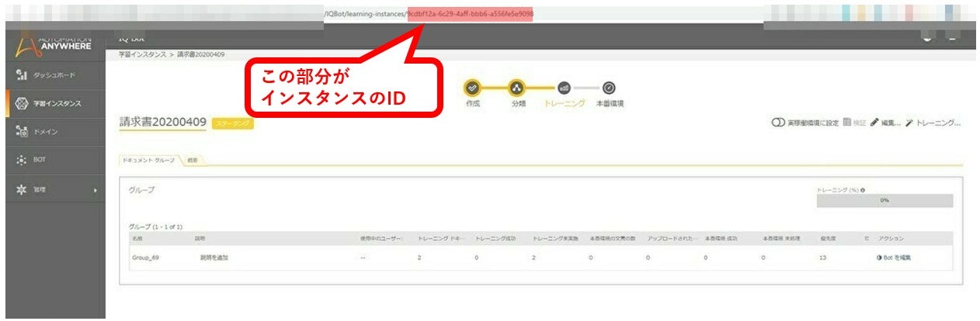Click the priority value 13
This screenshot has width=980, height=321.
pos(822,257)
